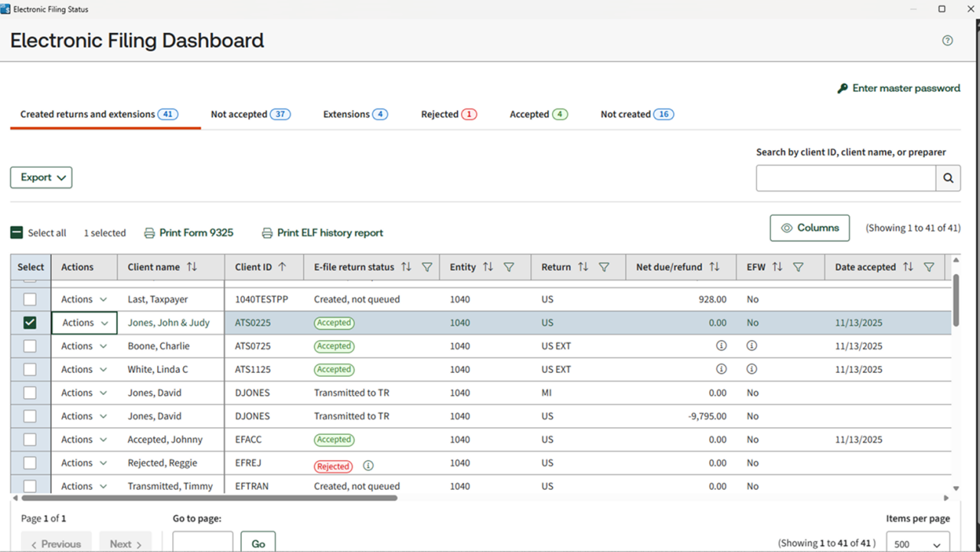Switch to the Rejected tab
Viewport: 980px width, 552px height.
(x=449, y=115)
